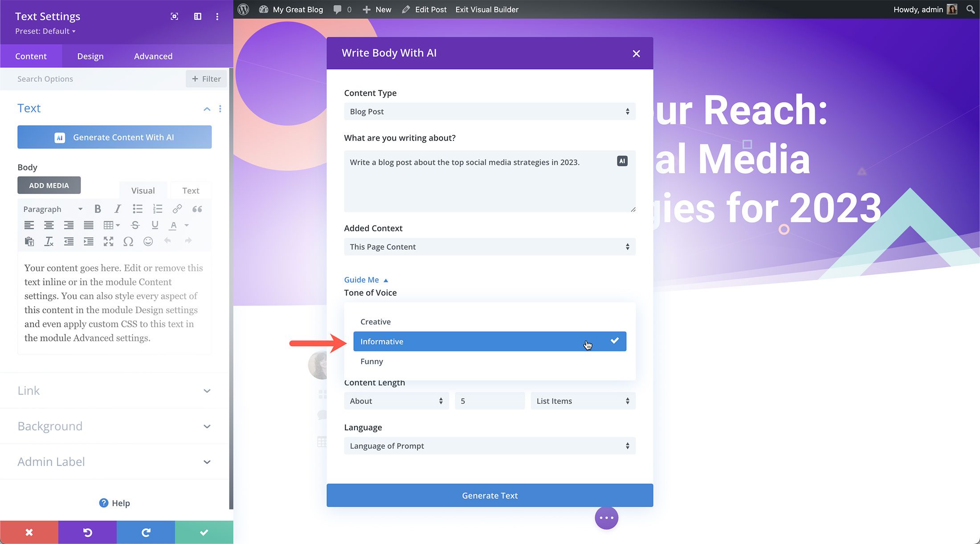This screenshot has width=980, height=544.
Task: Open the Added Context dropdown
Action: (x=489, y=247)
